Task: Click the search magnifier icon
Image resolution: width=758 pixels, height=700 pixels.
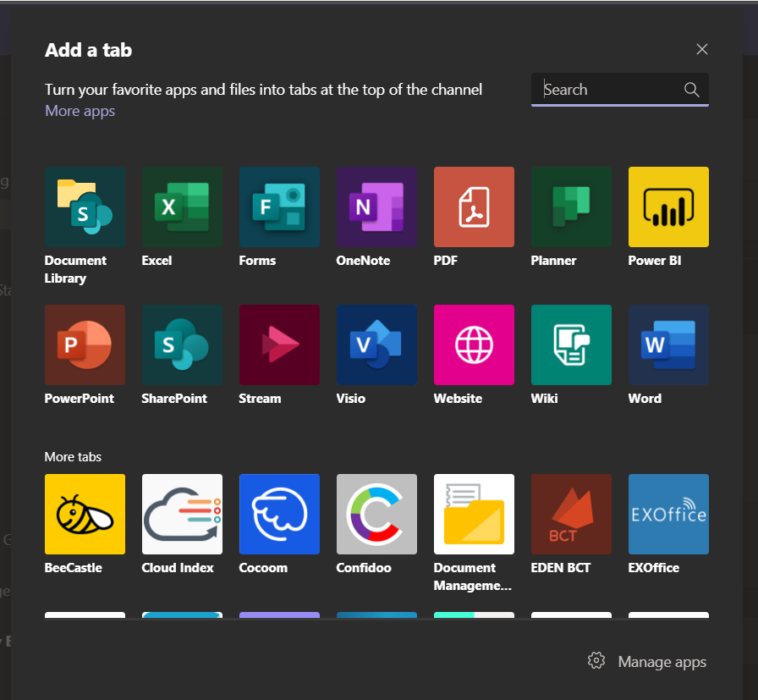Action: click(691, 90)
